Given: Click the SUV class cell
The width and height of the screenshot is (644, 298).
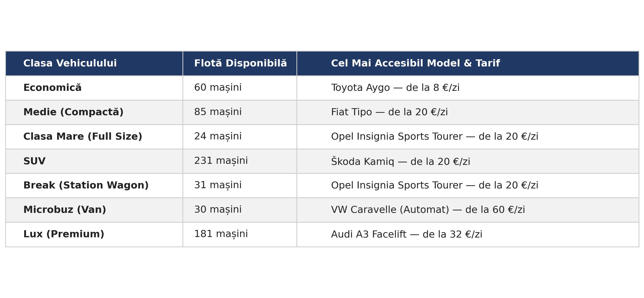Looking at the screenshot, I should coord(94,161).
